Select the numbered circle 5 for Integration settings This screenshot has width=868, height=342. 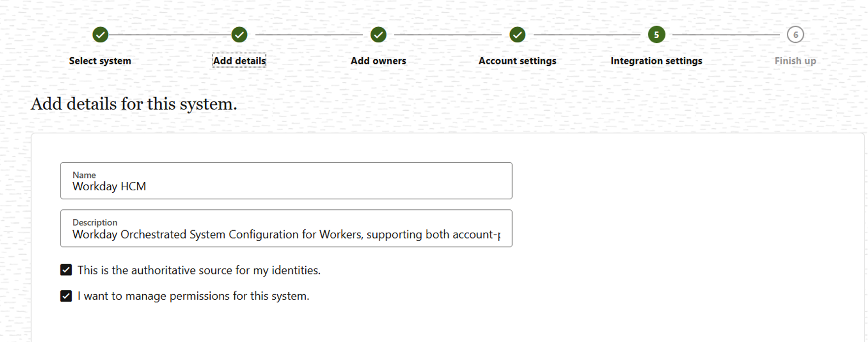click(656, 34)
